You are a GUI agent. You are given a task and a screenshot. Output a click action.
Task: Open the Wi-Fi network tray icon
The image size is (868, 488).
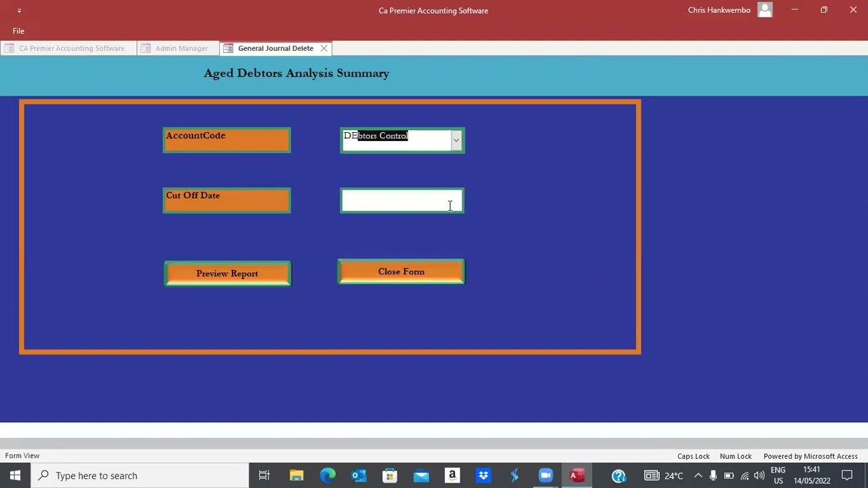[745, 475]
